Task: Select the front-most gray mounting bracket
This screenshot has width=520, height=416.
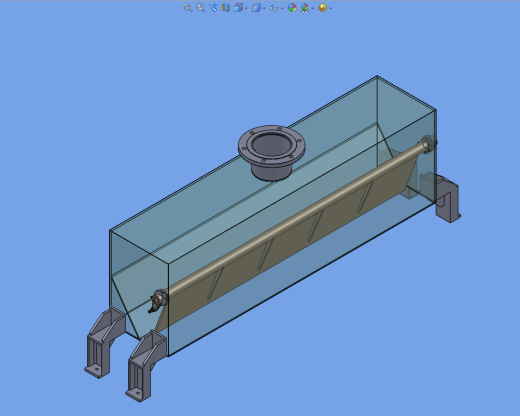Action: (x=146, y=366)
